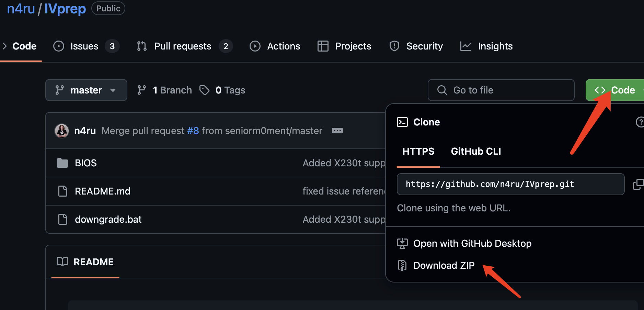This screenshot has width=644, height=310.
Task: Click the README.md file icon
Action: tap(63, 191)
